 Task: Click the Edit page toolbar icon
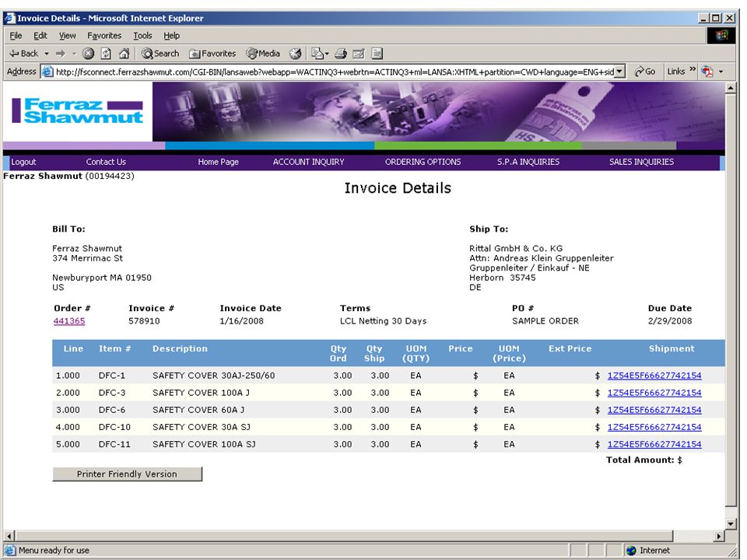point(359,54)
